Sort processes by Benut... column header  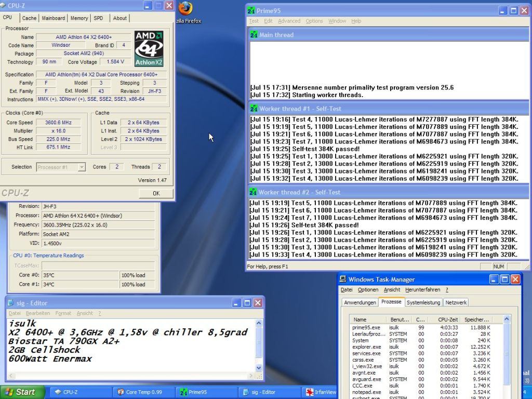(x=400, y=320)
